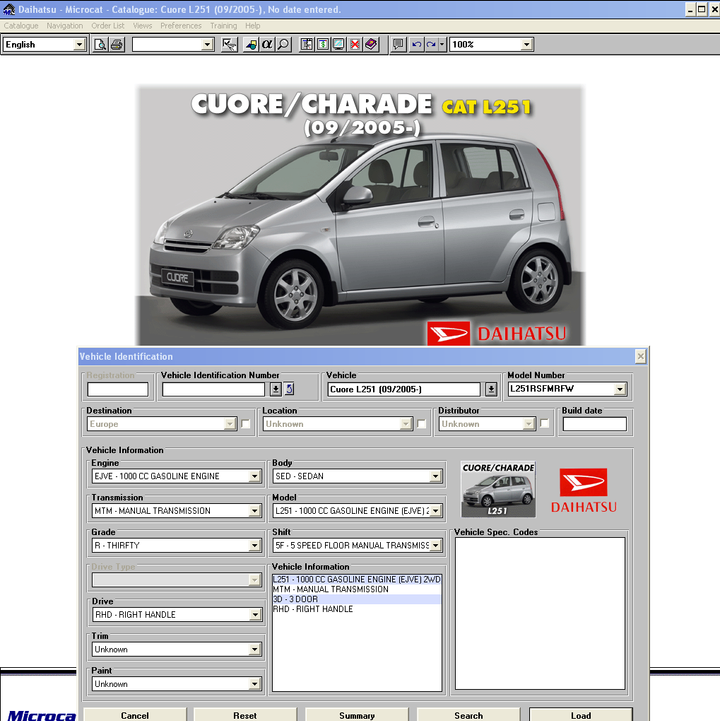Select the 'L251 - 1000 CC GASOLINE ENGINE' list row
The image size is (720, 721).
click(356, 579)
